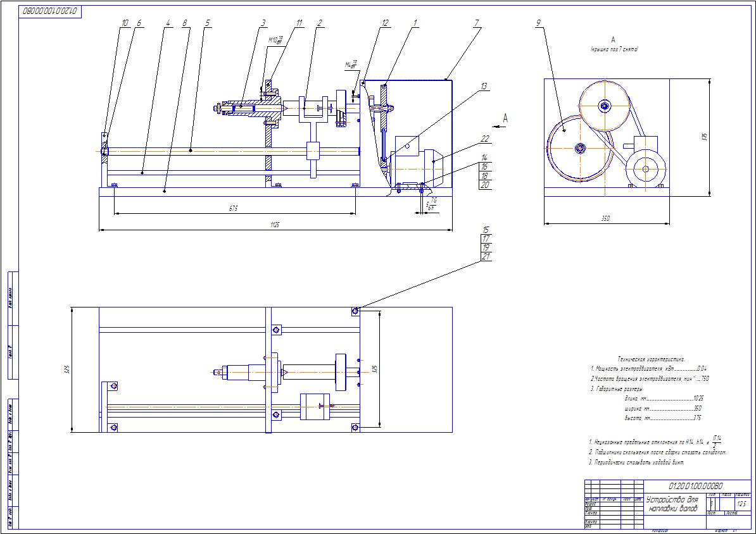Screen dimensions: 756x534
Task: Select the "высота, мм" specification line
Action: pos(663,418)
